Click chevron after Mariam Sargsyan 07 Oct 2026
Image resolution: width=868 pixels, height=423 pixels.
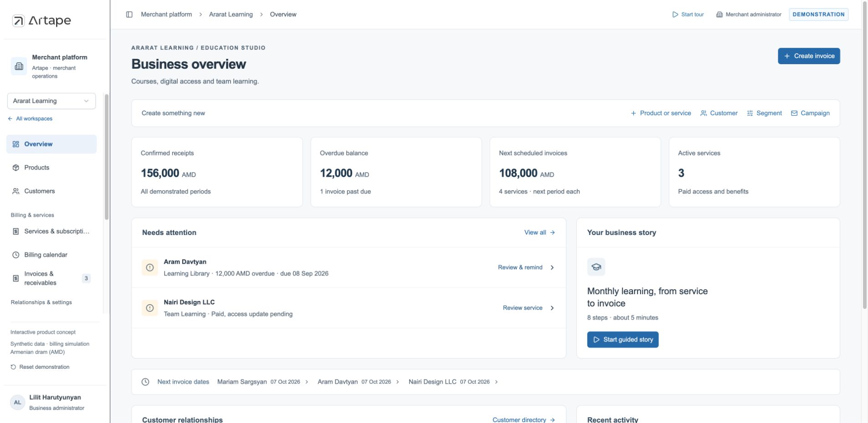(x=307, y=382)
